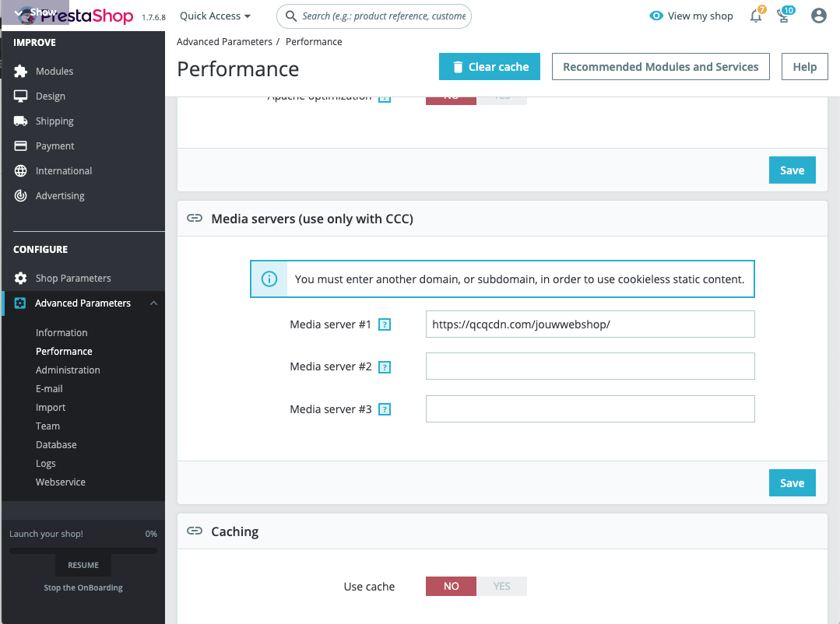Open the Quick Access dropdown
The width and height of the screenshot is (840, 624).
point(215,16)
